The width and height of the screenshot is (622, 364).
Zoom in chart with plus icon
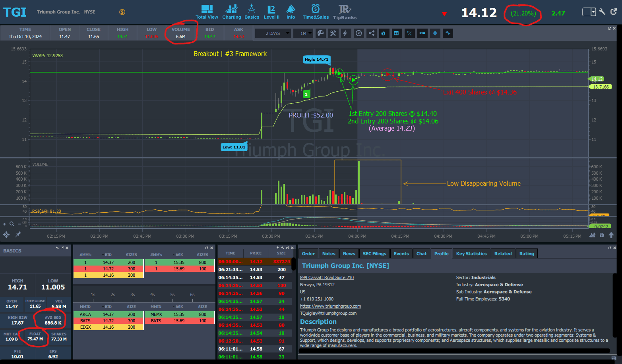(5, 224)
